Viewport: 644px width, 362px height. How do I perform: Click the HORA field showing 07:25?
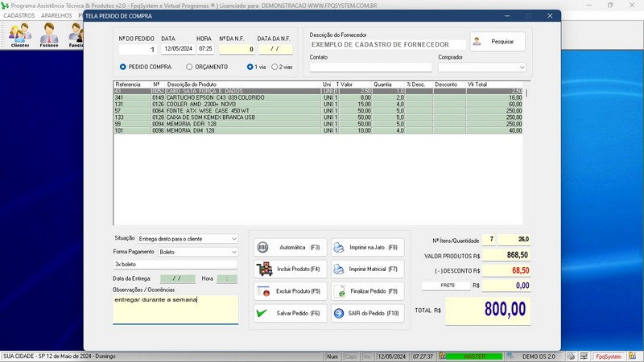[x=205, y=49]
